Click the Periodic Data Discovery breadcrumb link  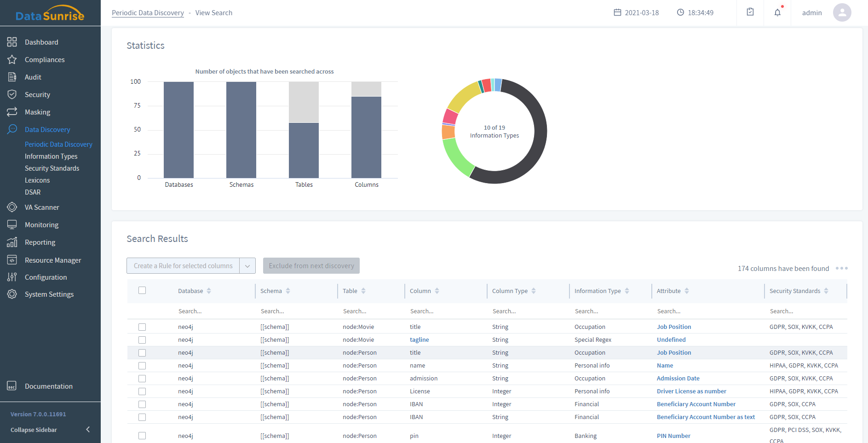click(x=148, y=13)
